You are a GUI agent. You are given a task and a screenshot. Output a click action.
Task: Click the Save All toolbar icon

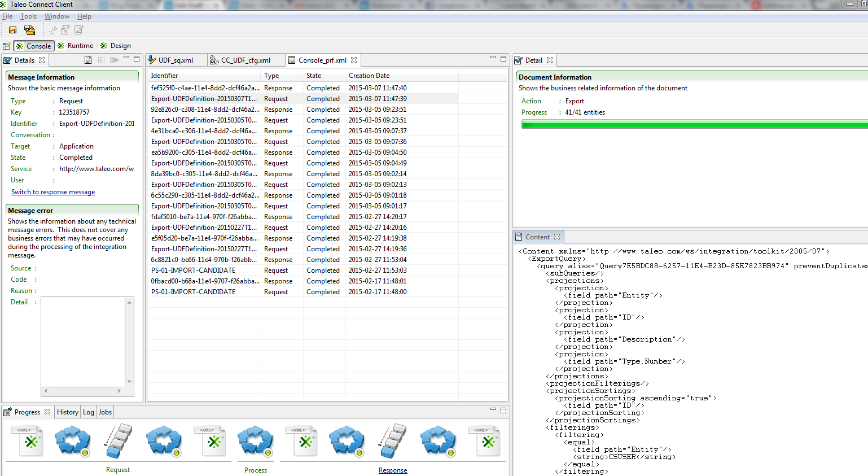pyautogui.click(x=29, y=30)
